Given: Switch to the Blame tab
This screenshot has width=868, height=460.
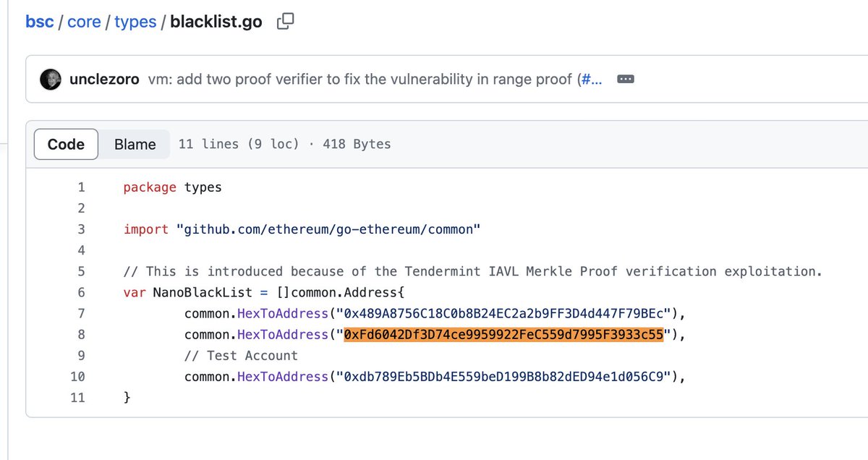Looking at the screenshot, I should pyautogui.click(x=135, y=144).
